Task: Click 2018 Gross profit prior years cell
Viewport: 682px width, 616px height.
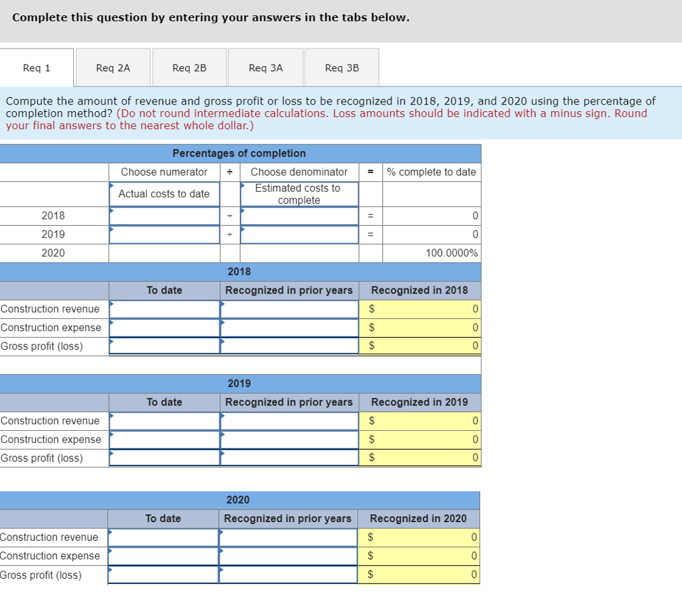Action: 289,346
